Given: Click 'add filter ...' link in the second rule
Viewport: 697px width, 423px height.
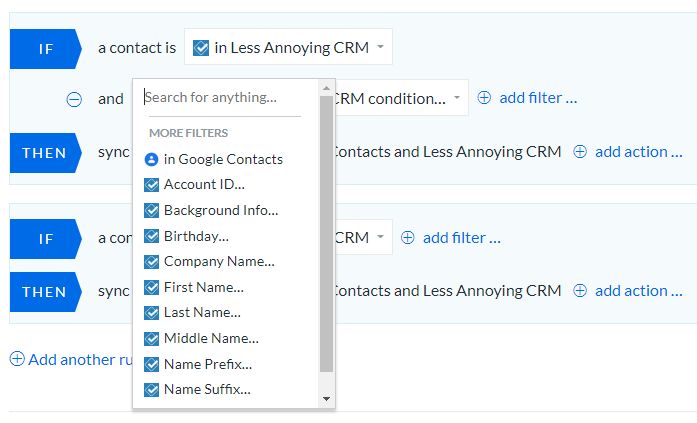Looking at the screenshot, I should [462, 238].
